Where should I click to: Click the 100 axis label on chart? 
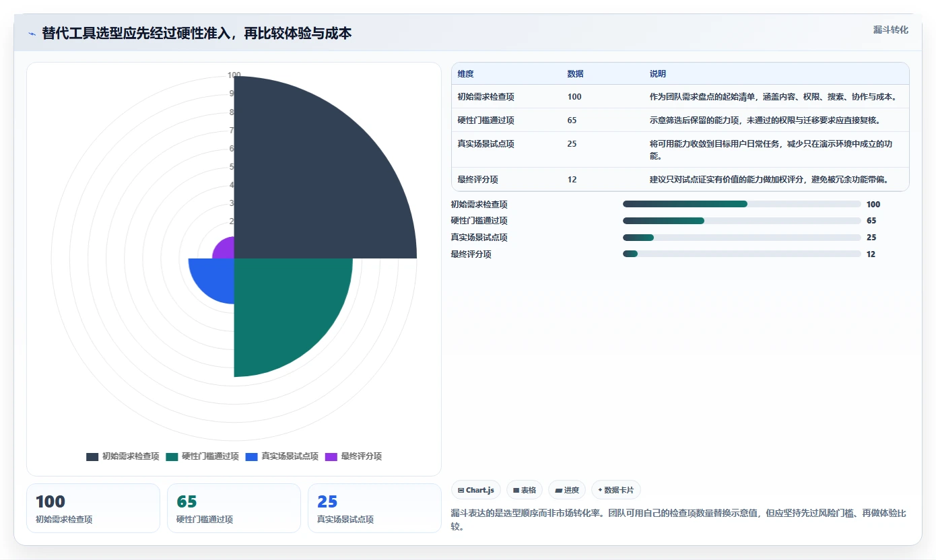(x=234, y=75)
